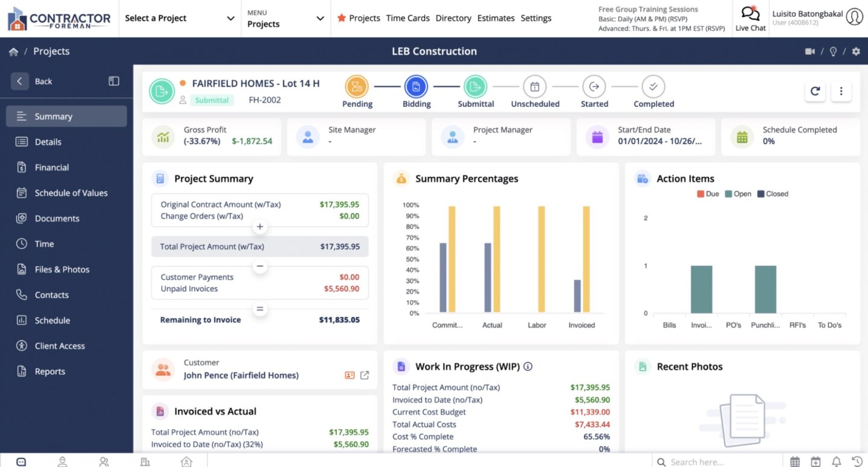868x467 pixels.
Task: Click the Due color legend swatch
Action: (x=700, y=194)
